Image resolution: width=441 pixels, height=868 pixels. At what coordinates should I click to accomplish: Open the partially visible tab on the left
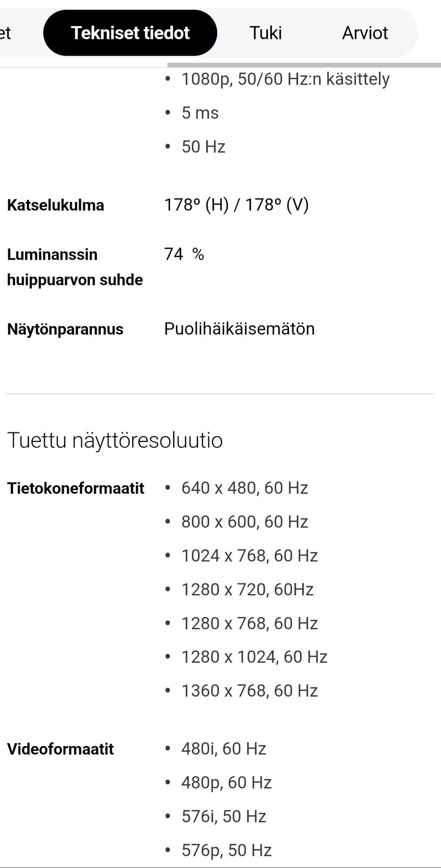tap(6, 32)
